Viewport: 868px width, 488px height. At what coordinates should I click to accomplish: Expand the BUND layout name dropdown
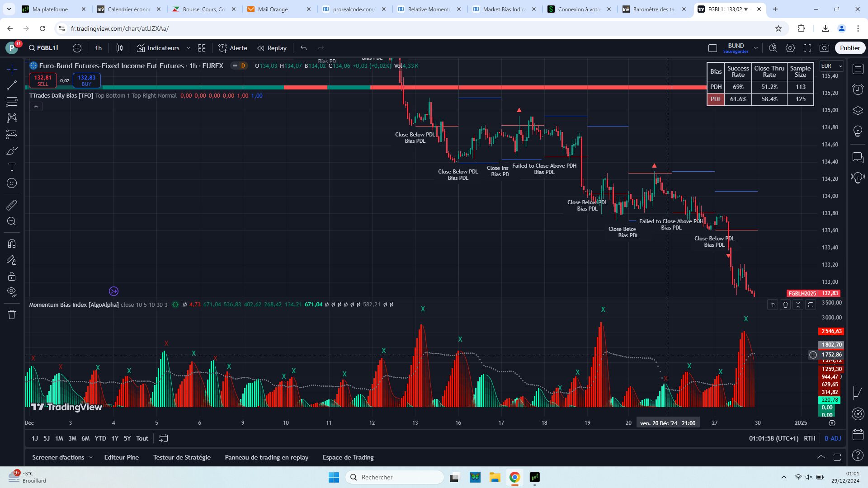pos(755,48)
